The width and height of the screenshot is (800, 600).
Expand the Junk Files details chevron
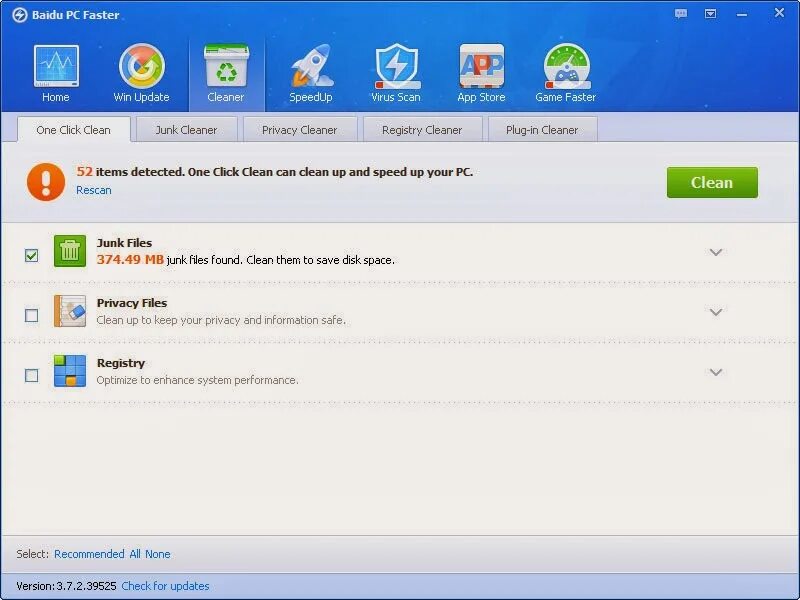click(x=716, y=252)
